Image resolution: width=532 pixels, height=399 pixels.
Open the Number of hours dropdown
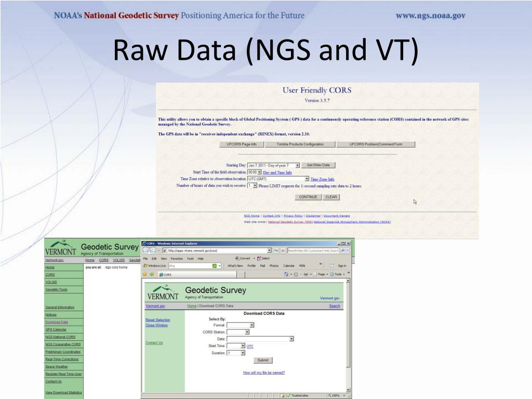click(252, 185)
